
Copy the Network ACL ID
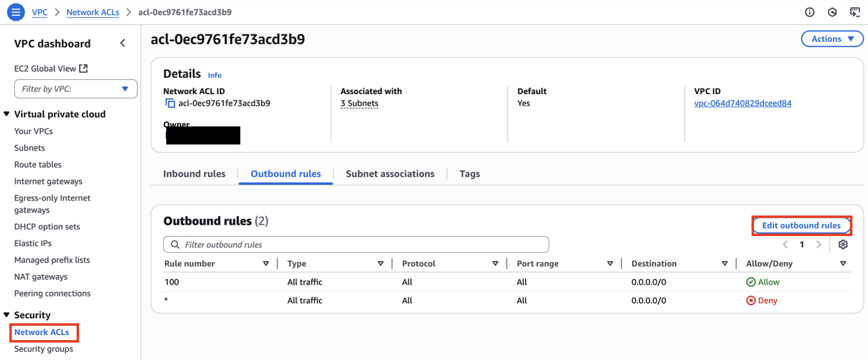coord(170,103)
